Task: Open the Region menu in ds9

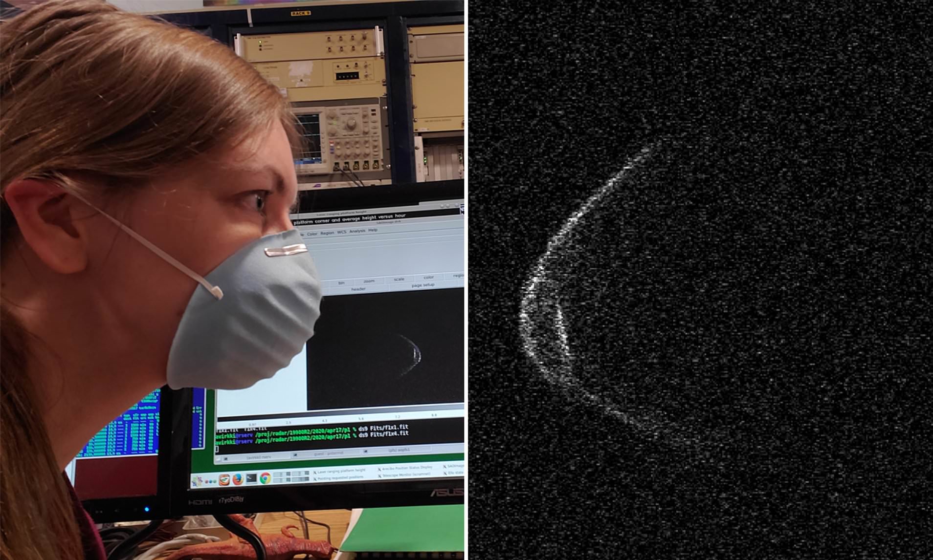Action: (x=327, y=233)
